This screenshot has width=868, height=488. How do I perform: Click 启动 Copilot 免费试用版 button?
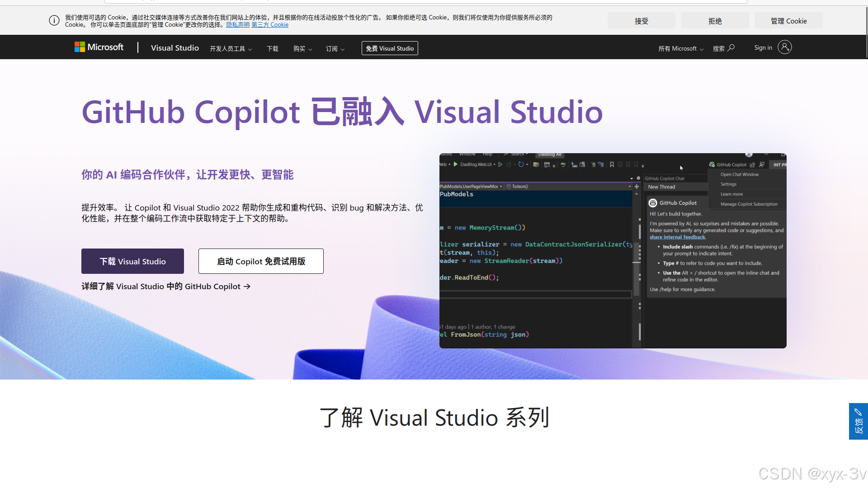(x=261, y=261)
